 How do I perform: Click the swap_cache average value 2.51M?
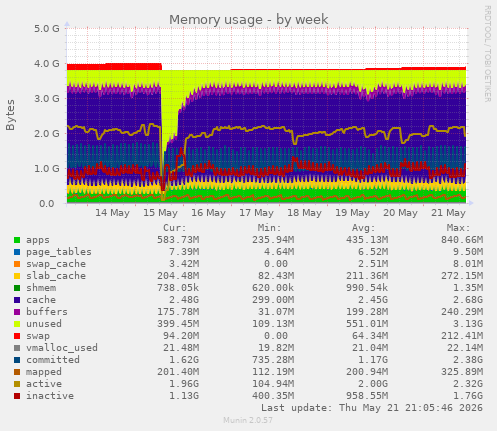tap(373, 264)
